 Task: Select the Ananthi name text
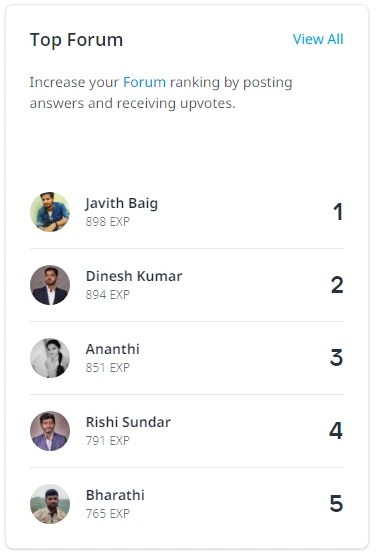coord(112,349)
